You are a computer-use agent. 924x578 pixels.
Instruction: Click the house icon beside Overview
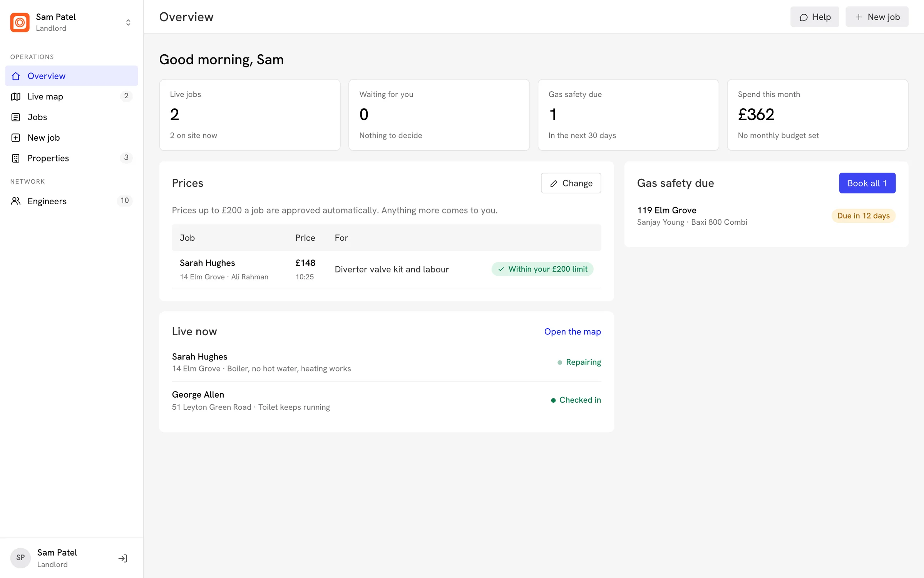16,76
